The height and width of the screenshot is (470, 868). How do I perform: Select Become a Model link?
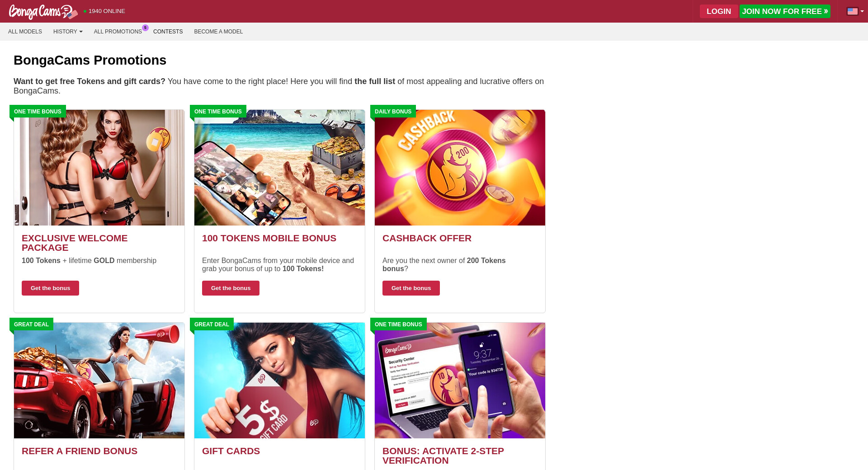tap(218, 32)
